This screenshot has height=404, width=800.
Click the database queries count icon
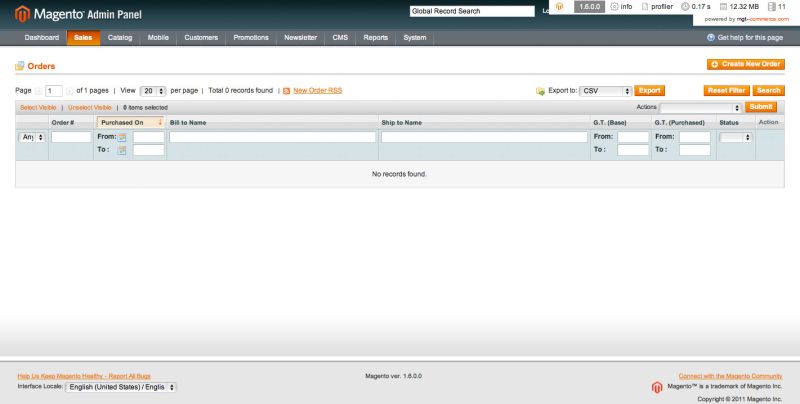(771, 7)
